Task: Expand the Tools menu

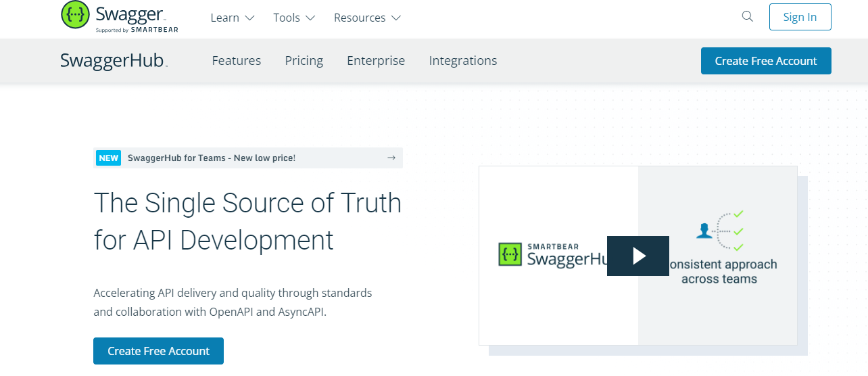Action: (x=294, y=18)
